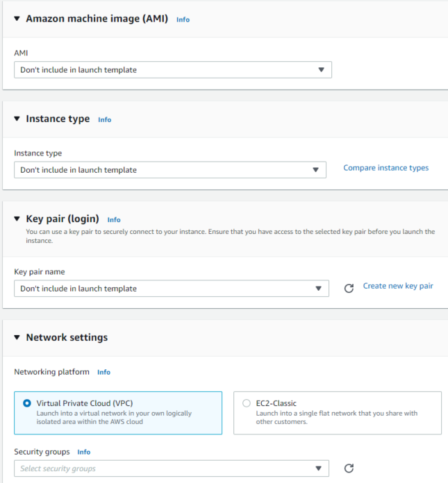The image size is (448, 483).
Task: Open Info link for Security groups
Action: (84, 452)
